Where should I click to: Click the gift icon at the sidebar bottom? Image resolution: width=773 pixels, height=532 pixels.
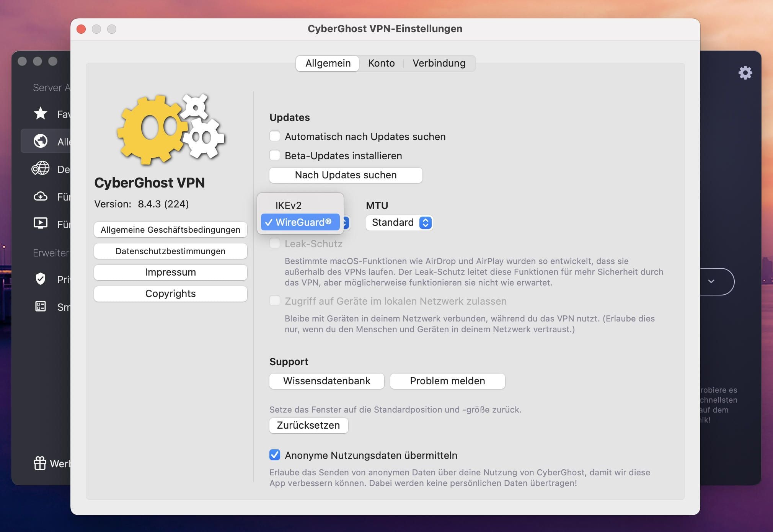[x=39, y=463]
